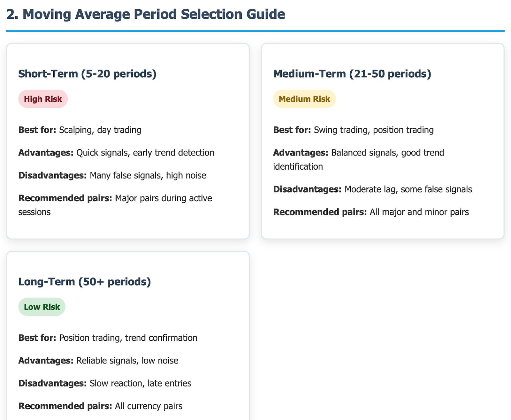The image size is (511, 420).
Task: Click 'Position trading, trend confirmation' text
Action: pyautogui.click(x=128, y=338)
